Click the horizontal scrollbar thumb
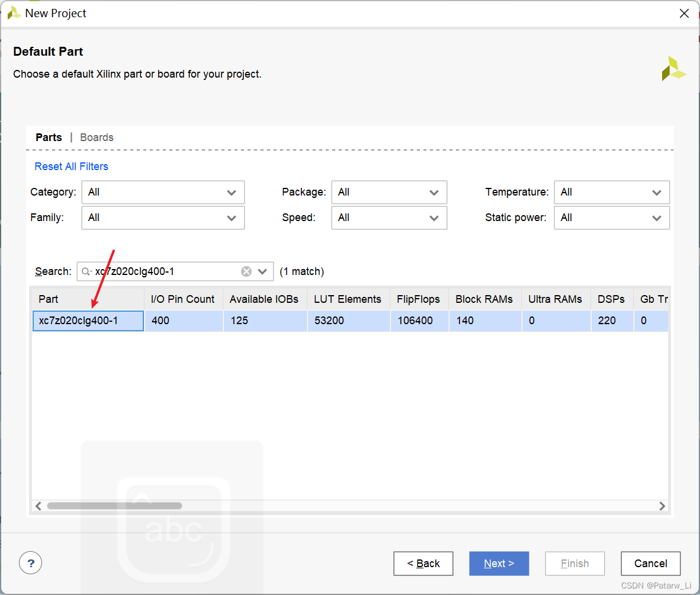The width and height of the screenshot is (700, 595). tap(115, 506)
